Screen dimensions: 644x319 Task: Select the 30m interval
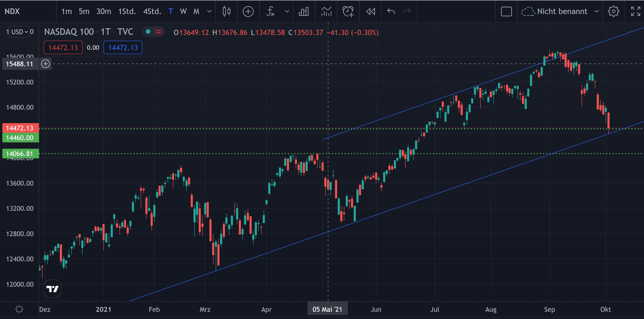click(x=104, y=11)
